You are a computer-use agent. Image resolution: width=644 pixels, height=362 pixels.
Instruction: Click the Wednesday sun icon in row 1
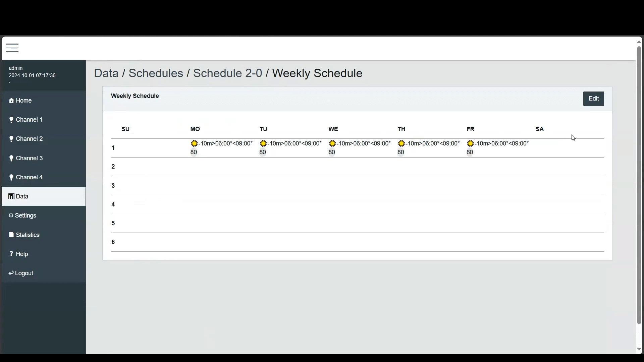(332, 144)
